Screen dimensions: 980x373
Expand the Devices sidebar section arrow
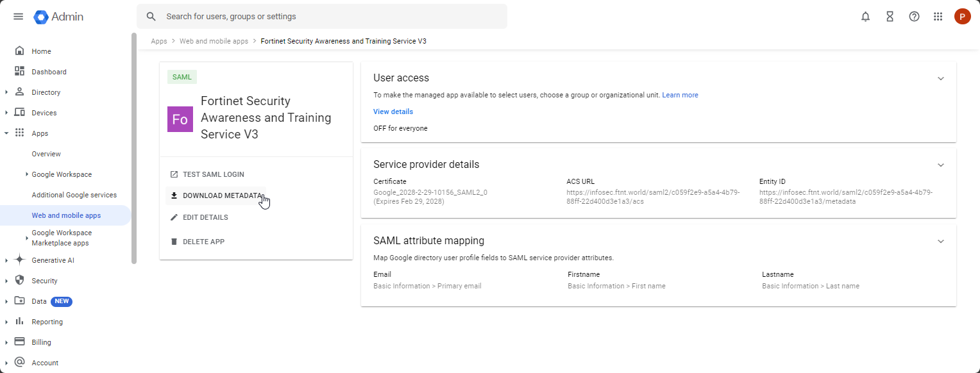click(x=6, y=113)
